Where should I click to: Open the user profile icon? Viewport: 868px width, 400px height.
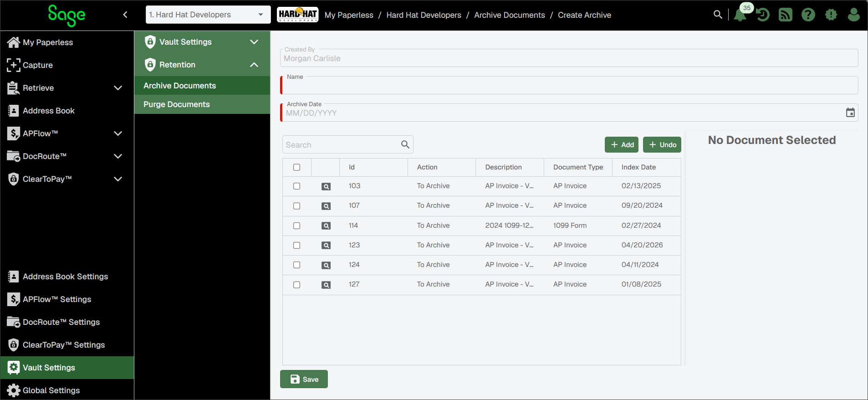click(854, 15)
